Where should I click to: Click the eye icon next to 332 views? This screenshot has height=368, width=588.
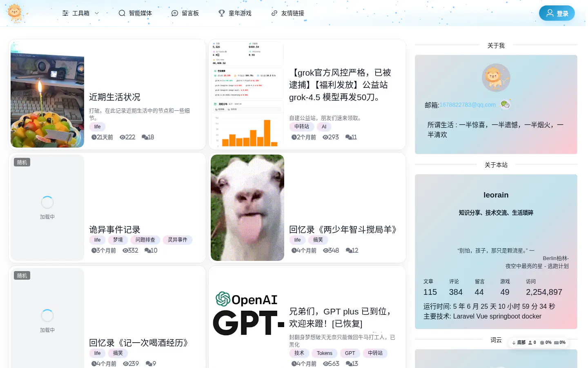125,251
